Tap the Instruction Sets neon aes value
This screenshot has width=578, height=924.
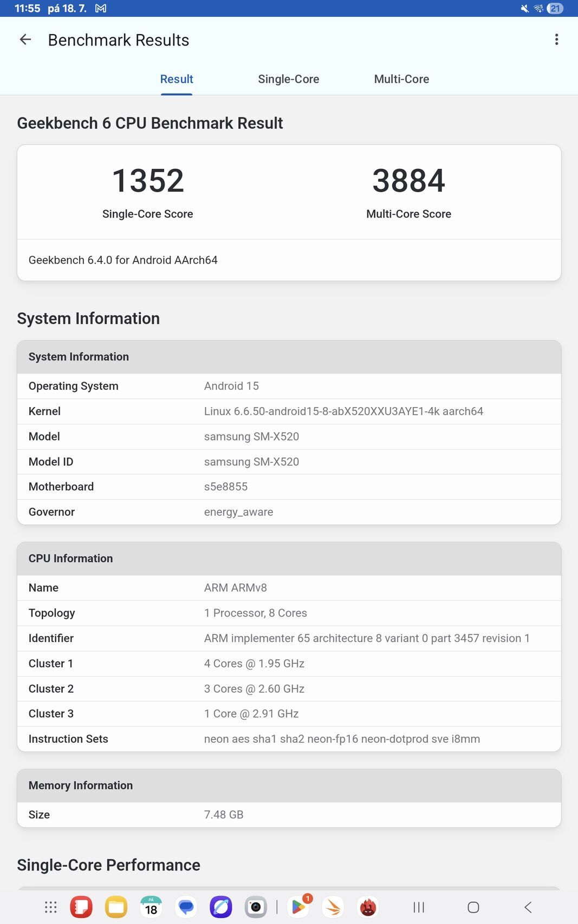(x=342, y=739)
